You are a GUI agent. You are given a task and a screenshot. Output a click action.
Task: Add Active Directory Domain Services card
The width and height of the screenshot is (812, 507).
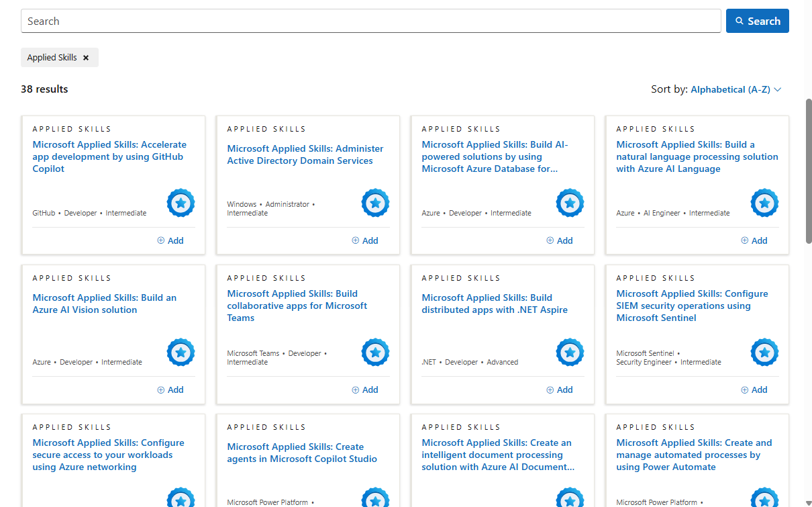[x=365, y=240]
